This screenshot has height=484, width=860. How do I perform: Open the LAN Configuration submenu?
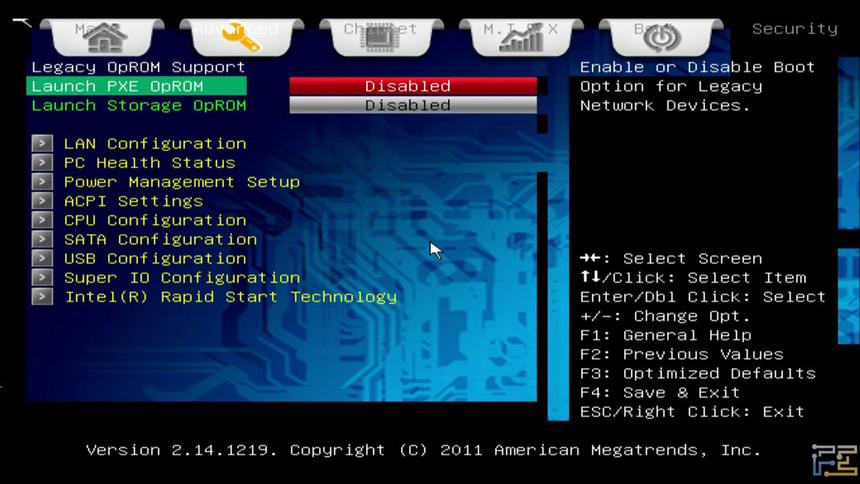(x=155, y=144)
